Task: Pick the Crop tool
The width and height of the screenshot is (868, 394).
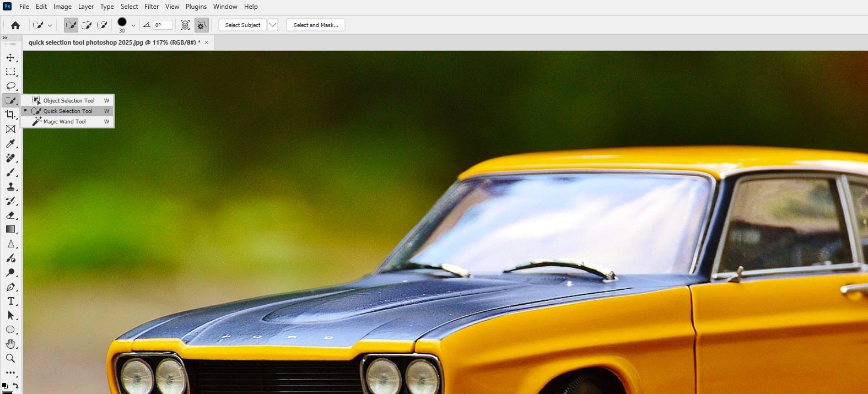Action: (x=10, y=115)
